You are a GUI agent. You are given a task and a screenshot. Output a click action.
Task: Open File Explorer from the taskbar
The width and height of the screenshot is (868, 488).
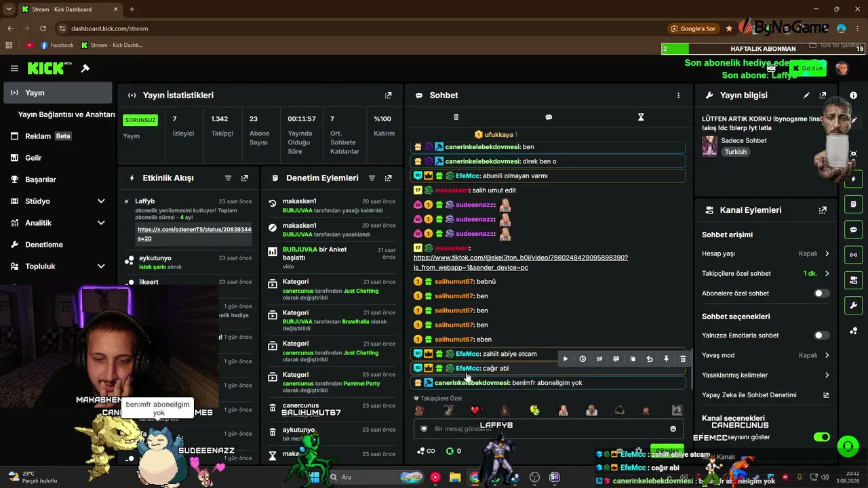point(454,477)
